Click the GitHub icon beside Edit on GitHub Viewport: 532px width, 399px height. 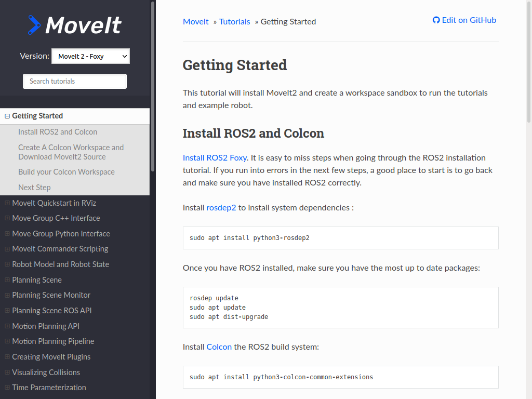pyautogui.click(x=436, y=20)
